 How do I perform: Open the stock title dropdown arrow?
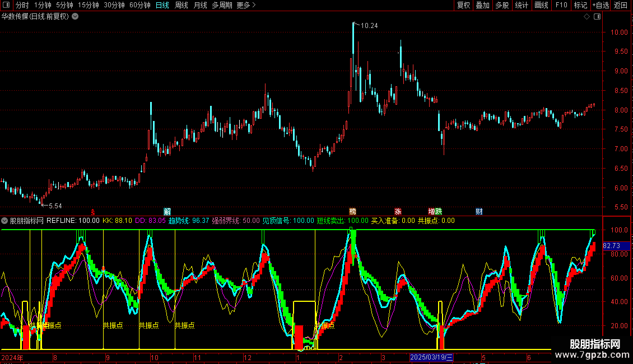click(x=75, y=17)
